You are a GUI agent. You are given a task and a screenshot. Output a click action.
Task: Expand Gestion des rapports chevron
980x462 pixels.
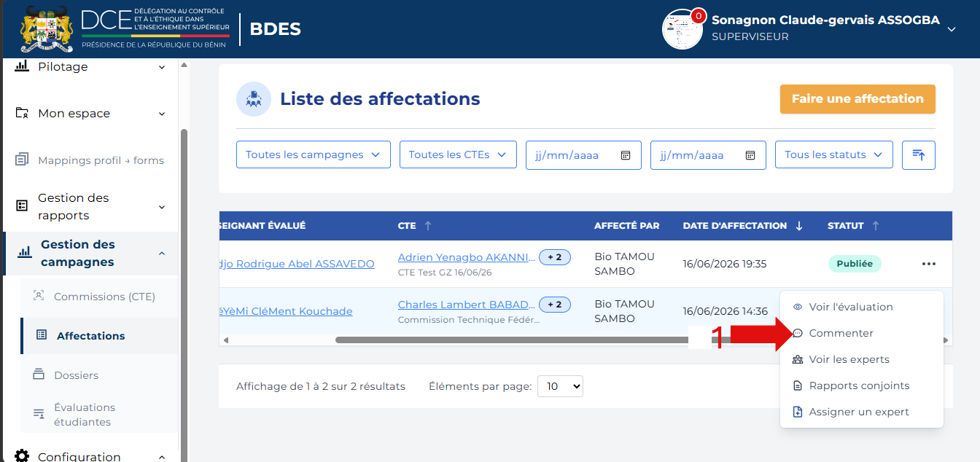click(x=162, y=207)
